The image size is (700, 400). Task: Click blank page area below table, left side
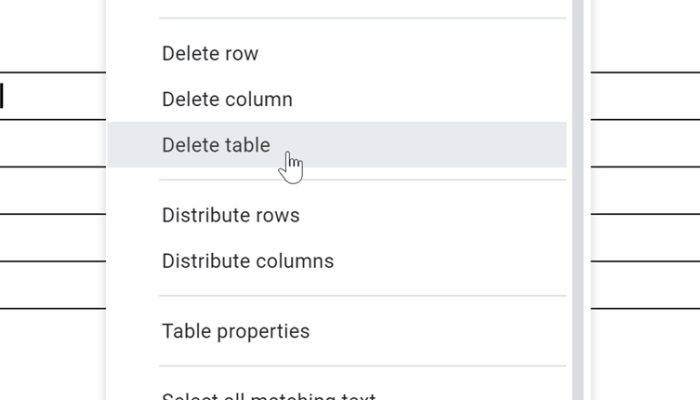(x=50, y=355)
